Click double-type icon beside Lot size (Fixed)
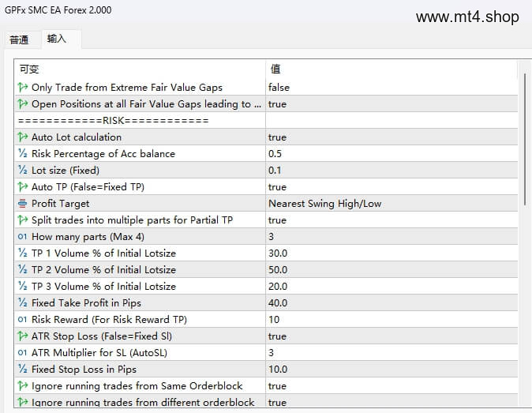This screenshot has height=413, width=532. coord(23,170)
